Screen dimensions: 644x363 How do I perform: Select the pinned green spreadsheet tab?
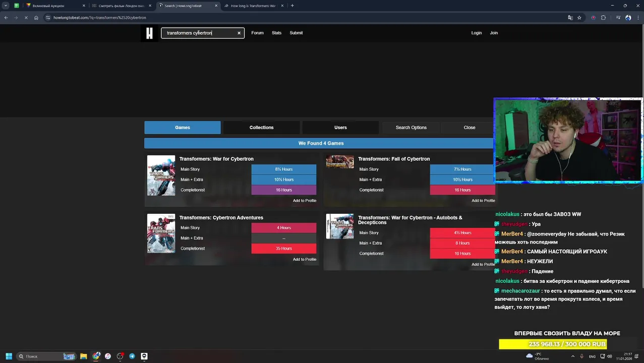point(16,6)
